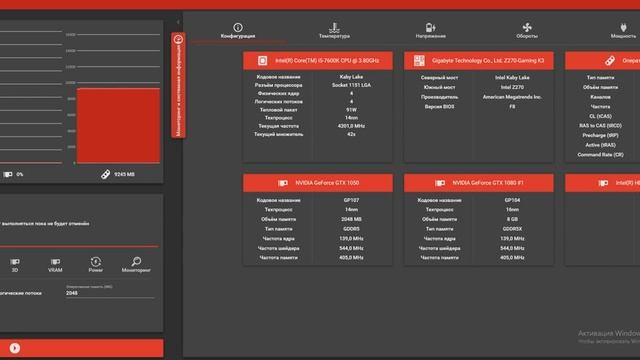Select the Power test icon

[96, 264]
